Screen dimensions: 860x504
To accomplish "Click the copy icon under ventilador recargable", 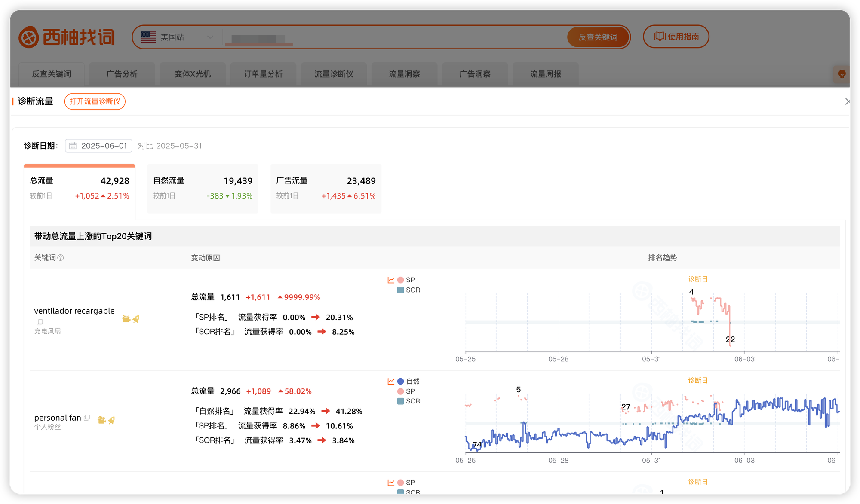I will [x=40, y=322].
